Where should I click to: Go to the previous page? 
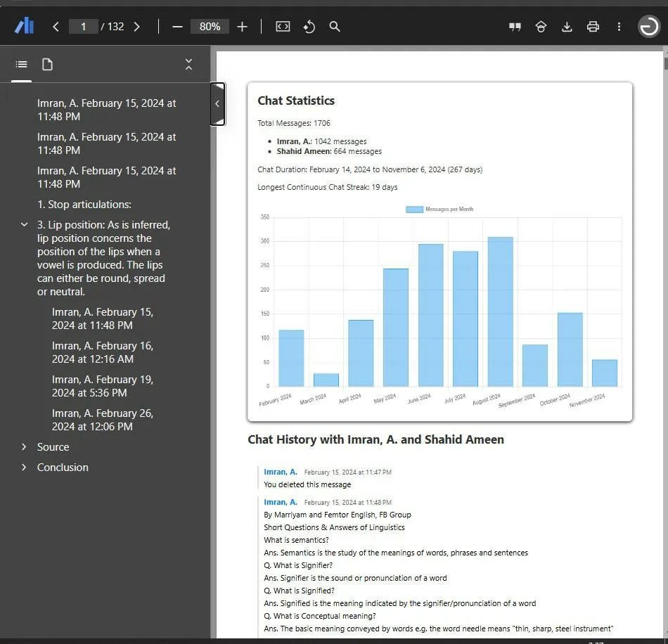(56, 27)
